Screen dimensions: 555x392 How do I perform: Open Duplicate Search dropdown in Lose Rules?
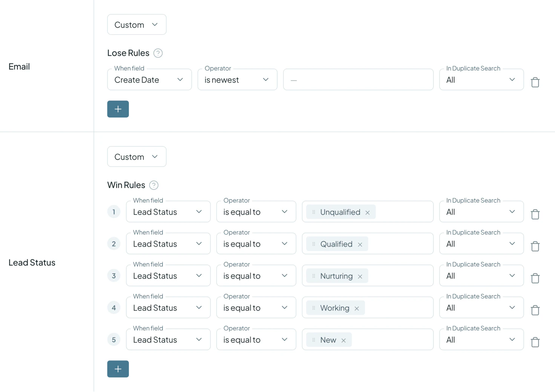(x=481, y=80)
